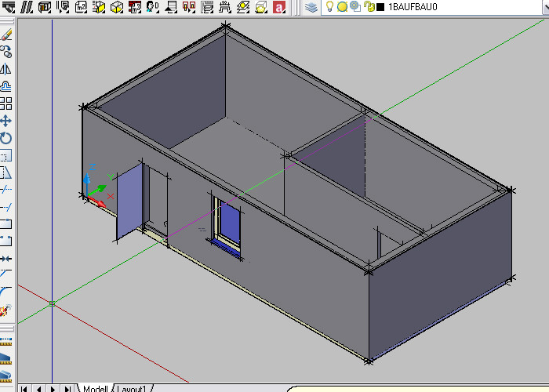Select the Stretch tool
Viewport: 549px width, 392px height.
[6, 172]
